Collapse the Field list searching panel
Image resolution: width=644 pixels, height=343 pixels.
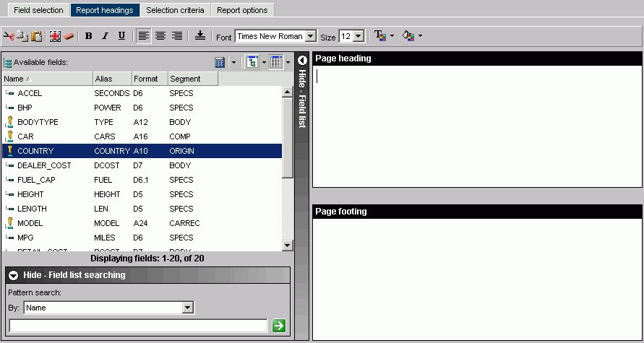(x=14, y=275)
